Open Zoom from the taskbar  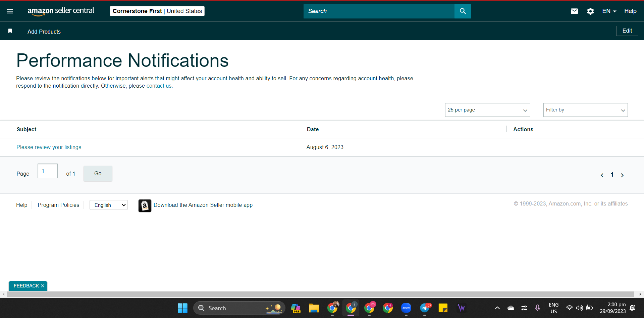(406, 308)
